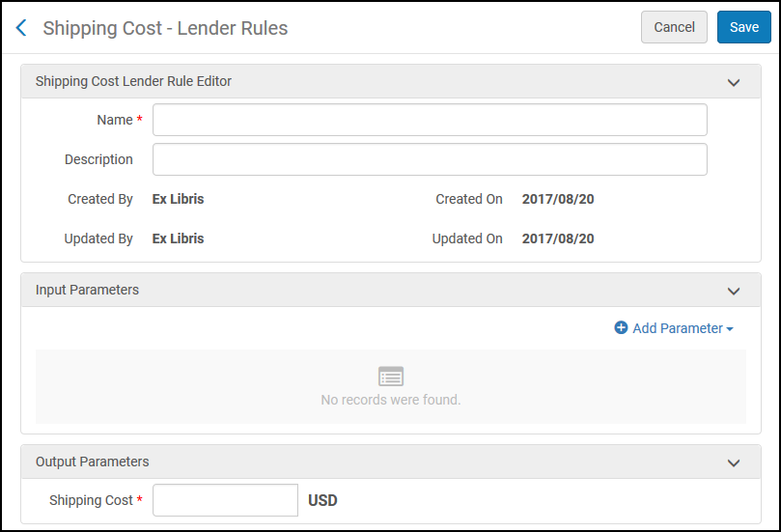Click into the Description text box
The width and height of the screenshot is (781, 532).
point(430,159)
